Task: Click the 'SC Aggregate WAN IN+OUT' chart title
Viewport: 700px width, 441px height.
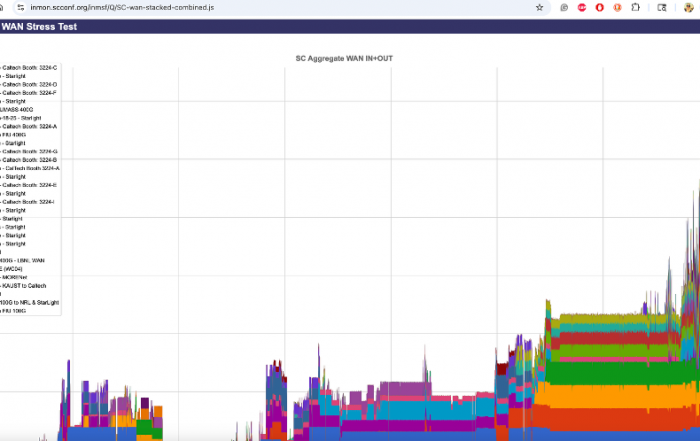Action: click(x=344, y=58)
